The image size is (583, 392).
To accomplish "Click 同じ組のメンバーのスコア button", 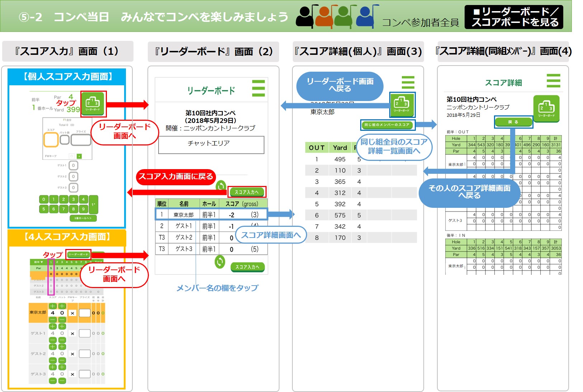I will coord(387,125).
